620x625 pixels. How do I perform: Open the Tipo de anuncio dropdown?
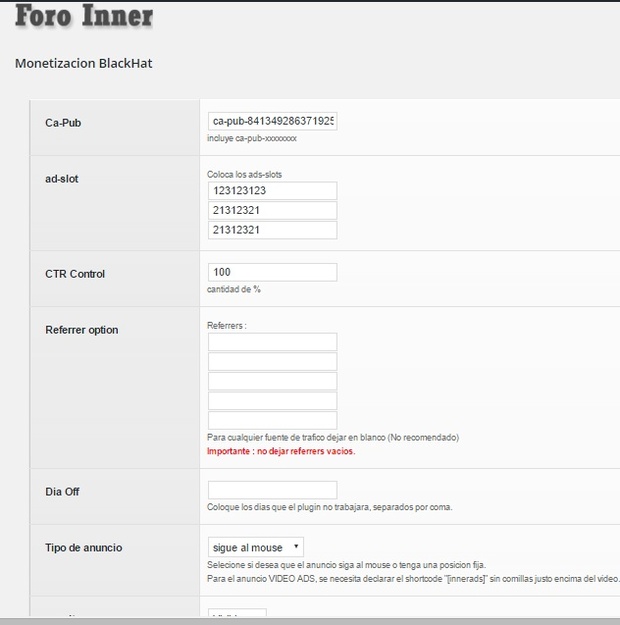pos(256,547)
